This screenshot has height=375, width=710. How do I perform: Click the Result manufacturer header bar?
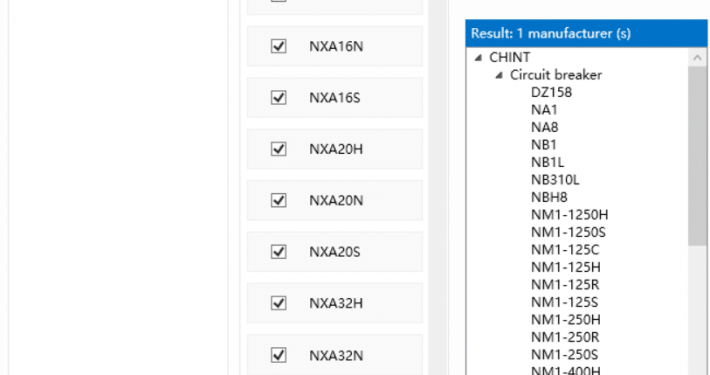pos(586,34)
